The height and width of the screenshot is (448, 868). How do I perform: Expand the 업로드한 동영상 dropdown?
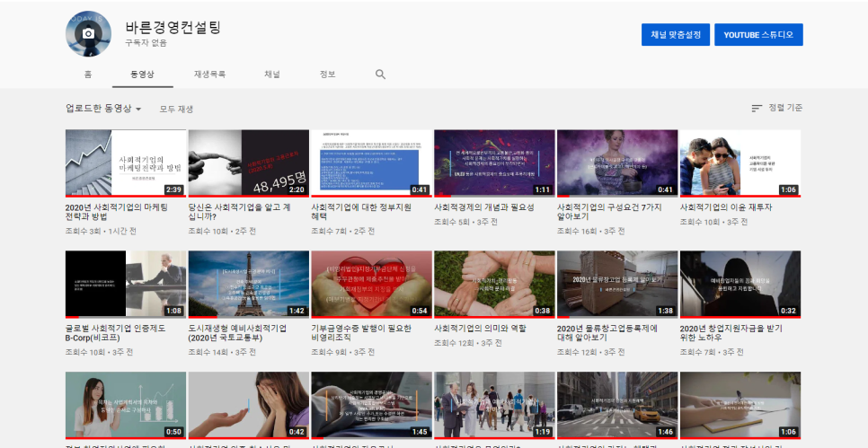pos(103,109)
